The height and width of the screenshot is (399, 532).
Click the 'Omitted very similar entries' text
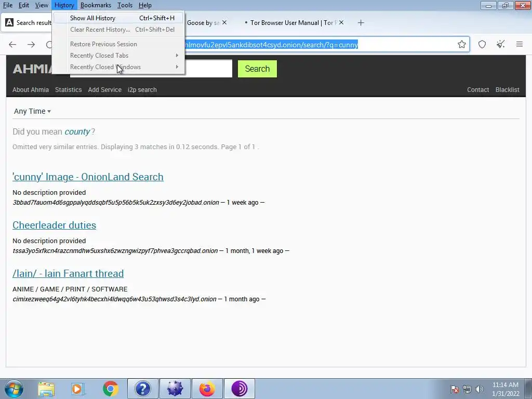point(55,147)
